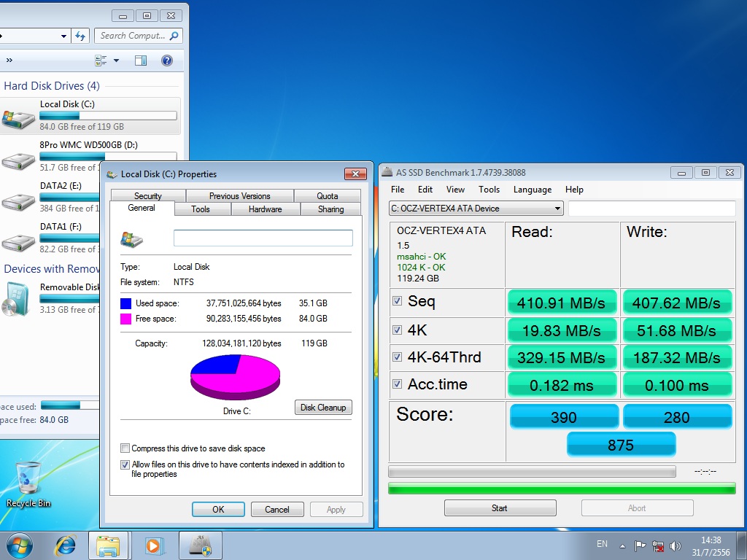Click the drive C pie chart
Screen dimensions: 747x560
[236, 377]
